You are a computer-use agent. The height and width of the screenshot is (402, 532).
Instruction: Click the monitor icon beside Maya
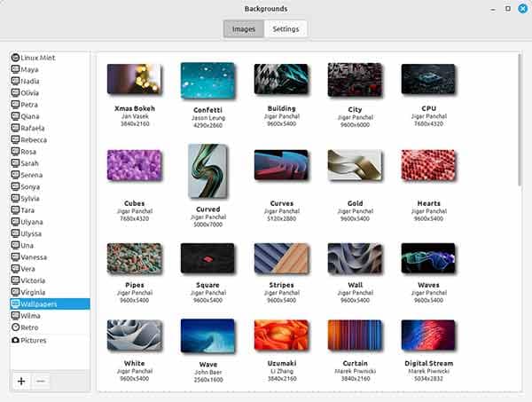click(15, 69)
